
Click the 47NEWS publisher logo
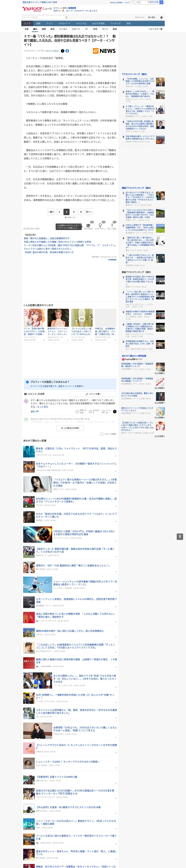[104, 51]
